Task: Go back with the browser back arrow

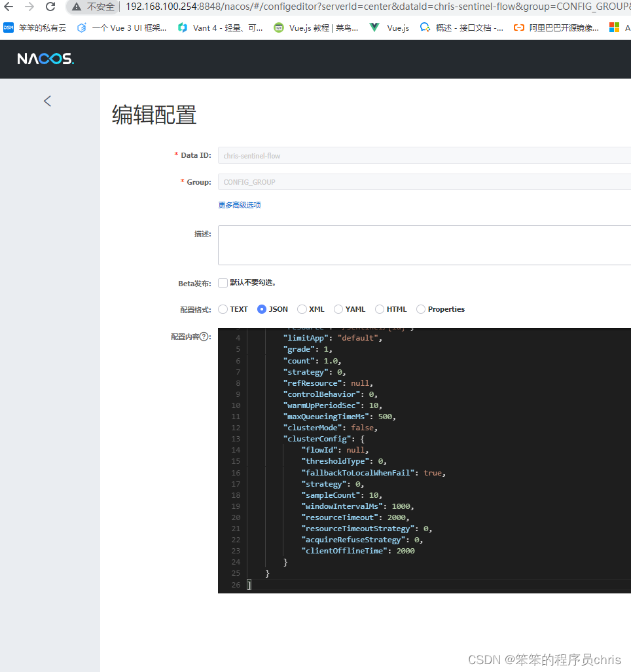Action: 9,7
